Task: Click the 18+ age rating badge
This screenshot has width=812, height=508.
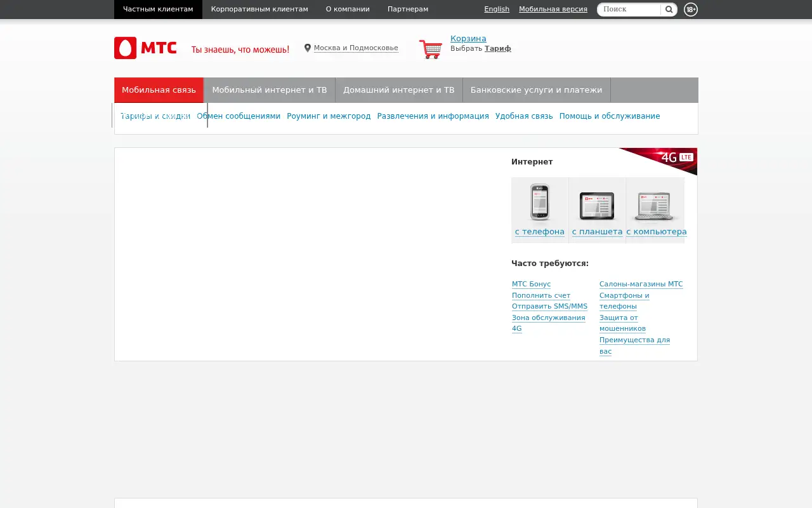Action: (x=691, y=10)
